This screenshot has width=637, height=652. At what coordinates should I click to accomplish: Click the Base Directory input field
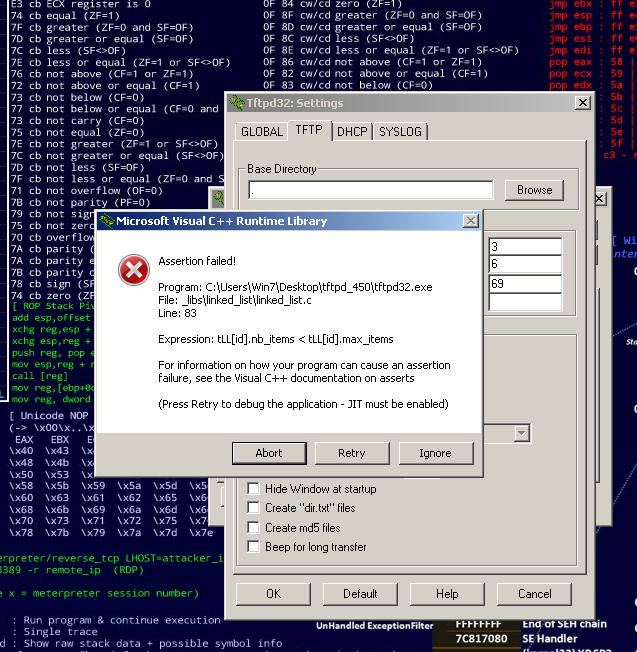coord(370,190)
